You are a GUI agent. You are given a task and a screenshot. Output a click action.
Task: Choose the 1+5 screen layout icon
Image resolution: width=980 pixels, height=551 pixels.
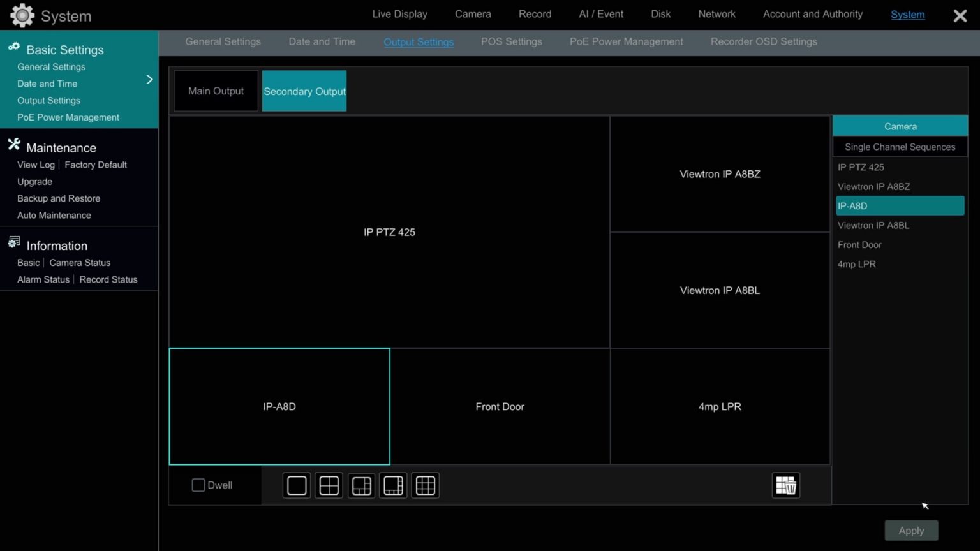[361, 485]
